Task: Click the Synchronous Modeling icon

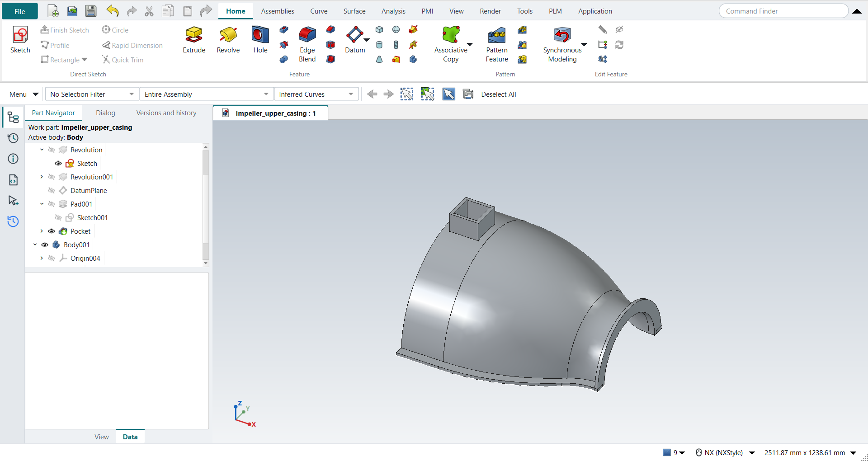Action: (x=562, y=35)
